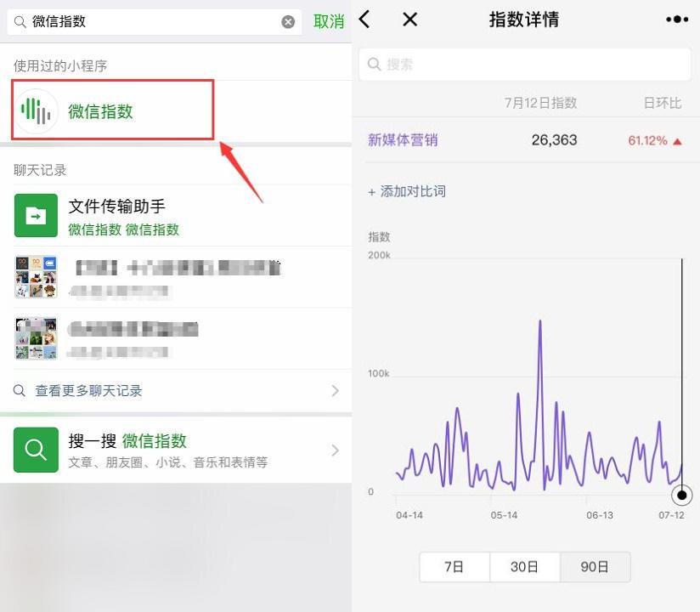Open the 微信指数 mini program icon

coord(36,110)
